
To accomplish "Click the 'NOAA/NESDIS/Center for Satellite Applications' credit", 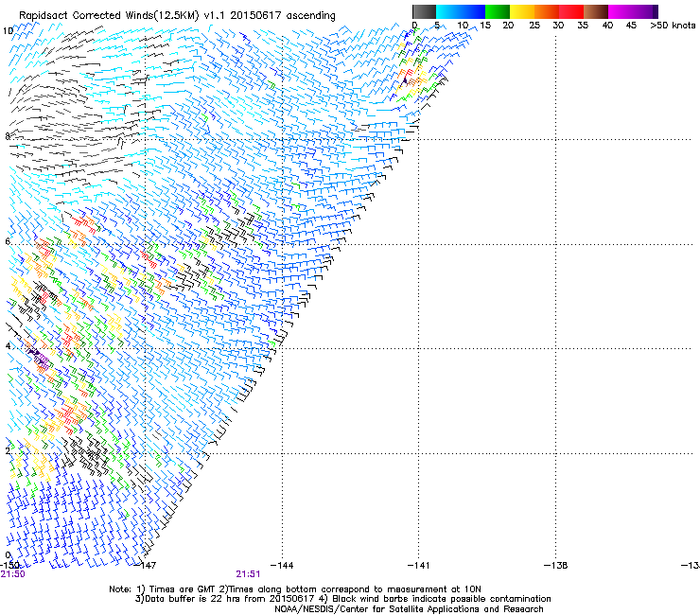I will click(x=377, y=608).
